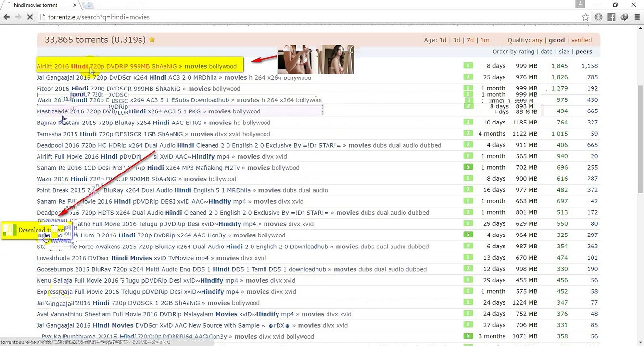Open Airlift 2016 Hindi 720p DVDRiP 999MB torrent
The width and height of the screenshot is (644, 346).
[107, 66]
